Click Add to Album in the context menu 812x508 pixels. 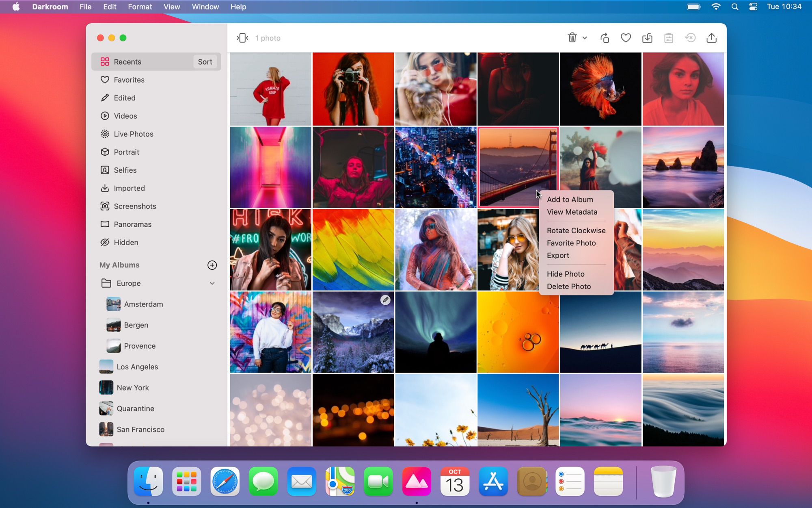point(570,199)
